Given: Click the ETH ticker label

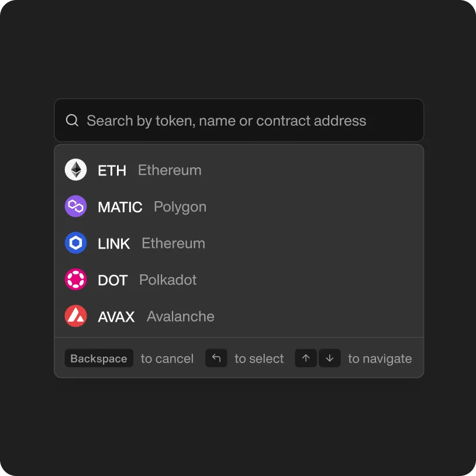Looking at the screenshot, I should point(112,170).
